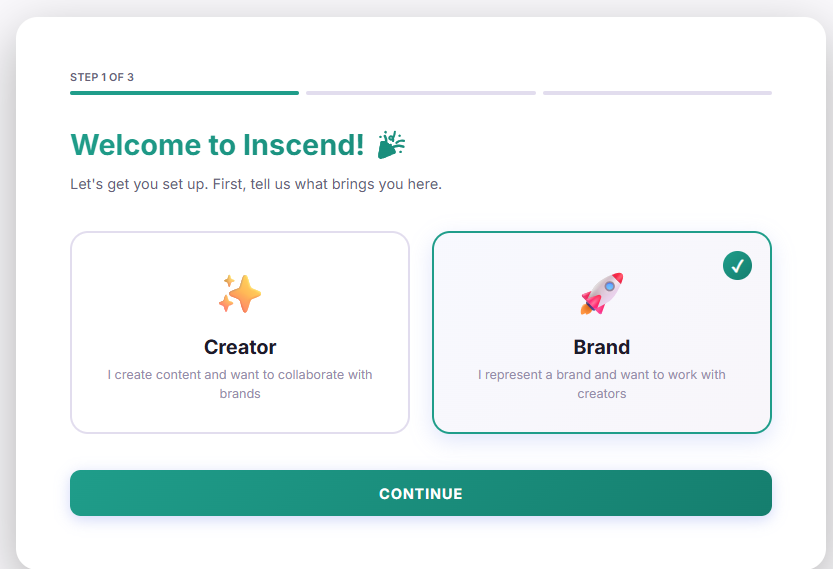Click the party popper icon beside Welcome heading
Viewport: 833px width, 569px height.
[391, 145]
